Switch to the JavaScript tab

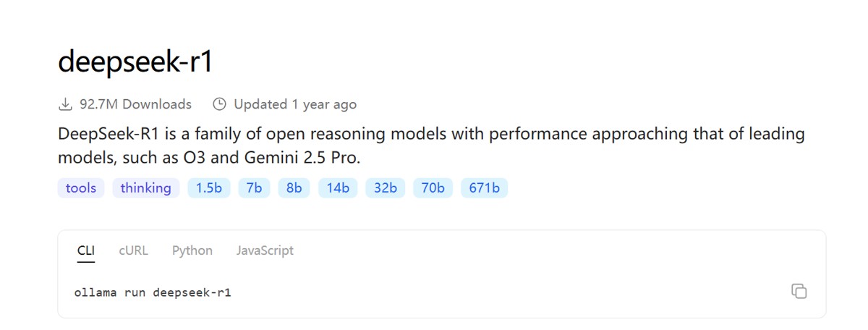point(265,250)
